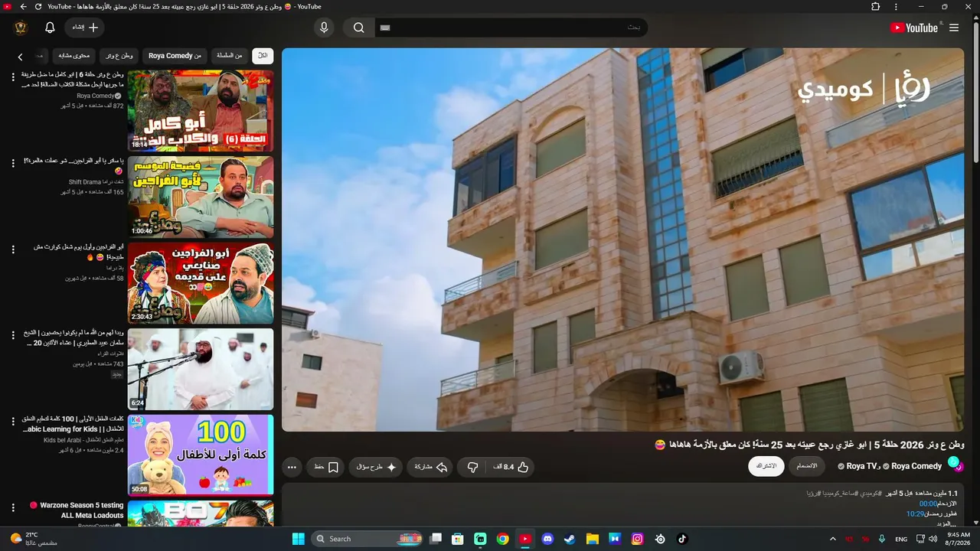Open the app window's three-dot title bar menu
This screenshot has height=551, width=980.
(x=897, y=7)
